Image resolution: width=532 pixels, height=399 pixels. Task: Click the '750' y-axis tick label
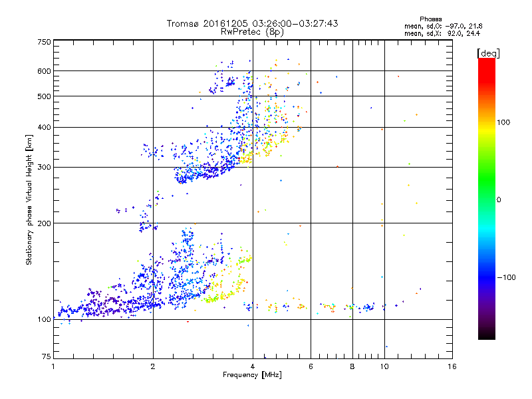pyautogui.click(x=45, y=42)
